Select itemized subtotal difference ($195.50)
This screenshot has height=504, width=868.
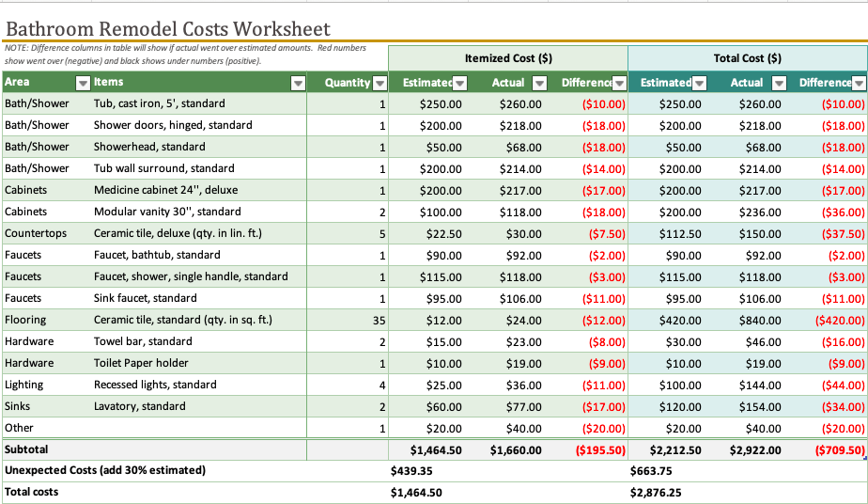[x=588, y=449]
